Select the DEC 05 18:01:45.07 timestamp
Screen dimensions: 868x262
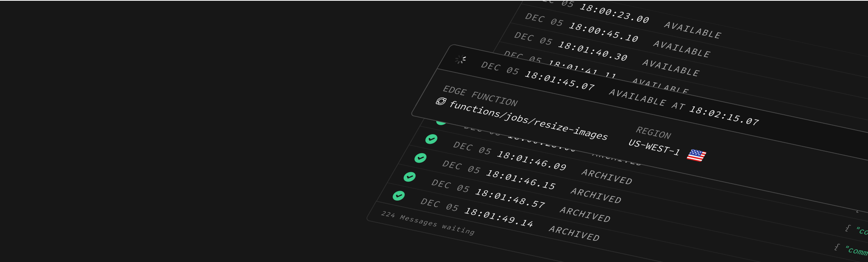538,76
